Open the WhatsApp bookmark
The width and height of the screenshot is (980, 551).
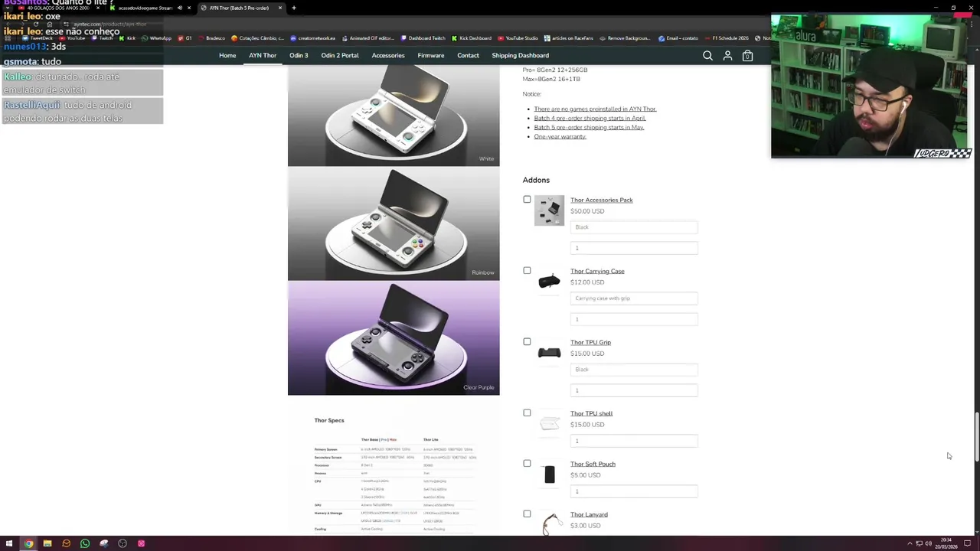coord(157,38)
